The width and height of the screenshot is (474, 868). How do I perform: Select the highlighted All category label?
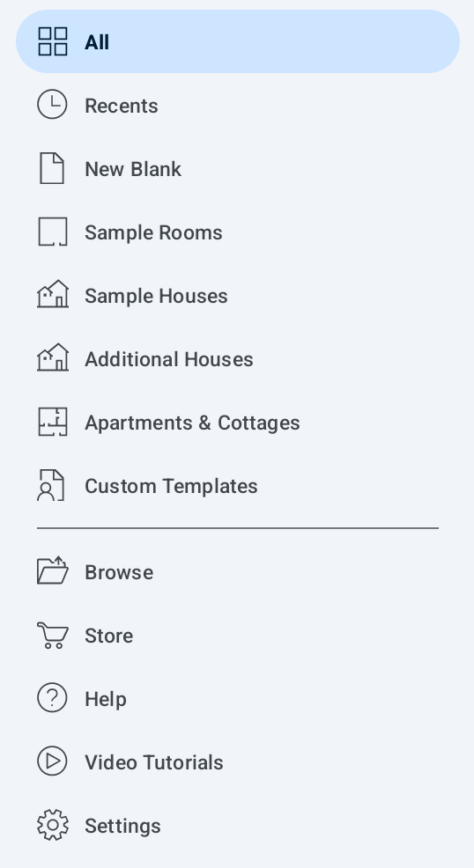[97, 42]
